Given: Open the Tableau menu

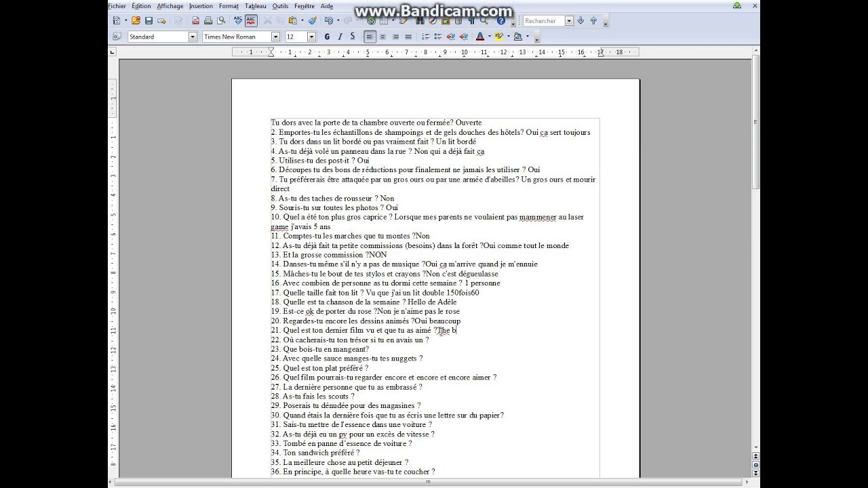Looking at the screenshot, I should point(256,6).
